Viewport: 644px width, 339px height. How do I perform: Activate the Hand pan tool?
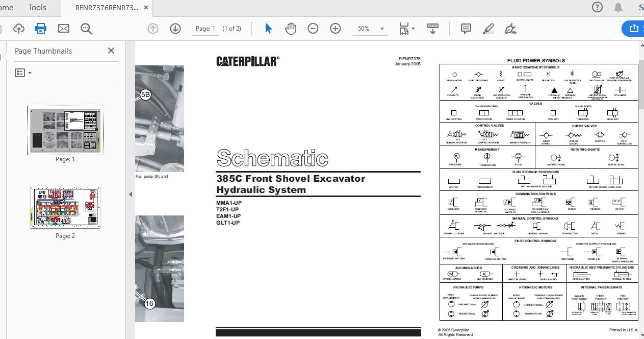pos(291,29)
